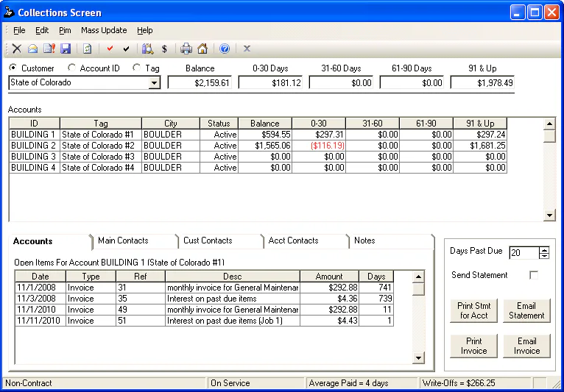Increase Days Past Due with up arrow
Image resolution: width=564 pixels, height=392 pixels.
[544, 249]
